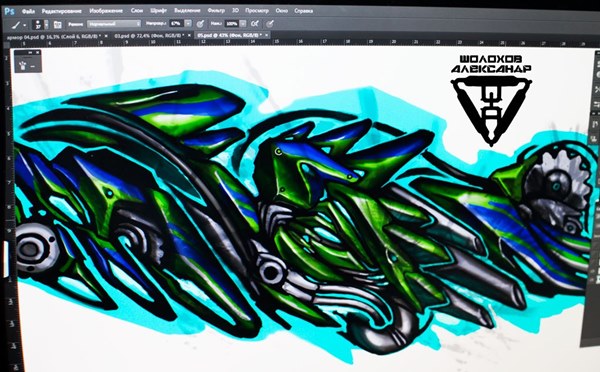Open the Файл menu
The image size is (600, 372).
coord(28,11)
